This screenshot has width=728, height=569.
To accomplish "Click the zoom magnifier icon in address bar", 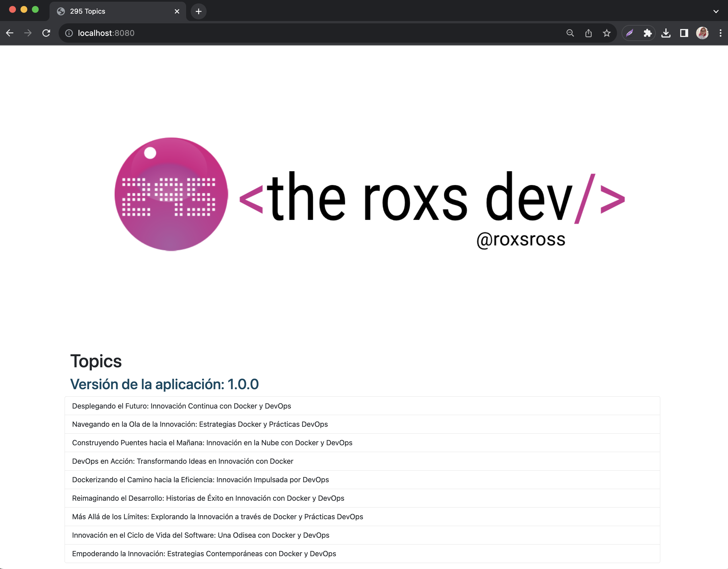I will 570,33.
